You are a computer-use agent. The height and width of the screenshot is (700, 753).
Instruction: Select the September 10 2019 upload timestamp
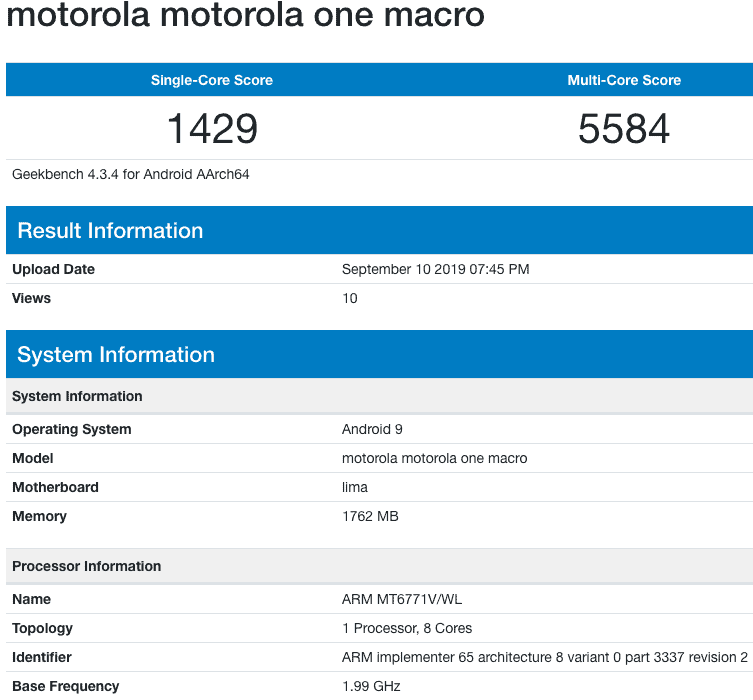(x=435, y=269)
